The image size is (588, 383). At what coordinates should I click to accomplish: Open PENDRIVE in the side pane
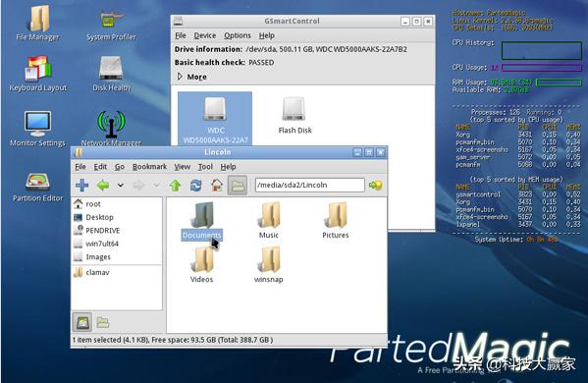117,231
